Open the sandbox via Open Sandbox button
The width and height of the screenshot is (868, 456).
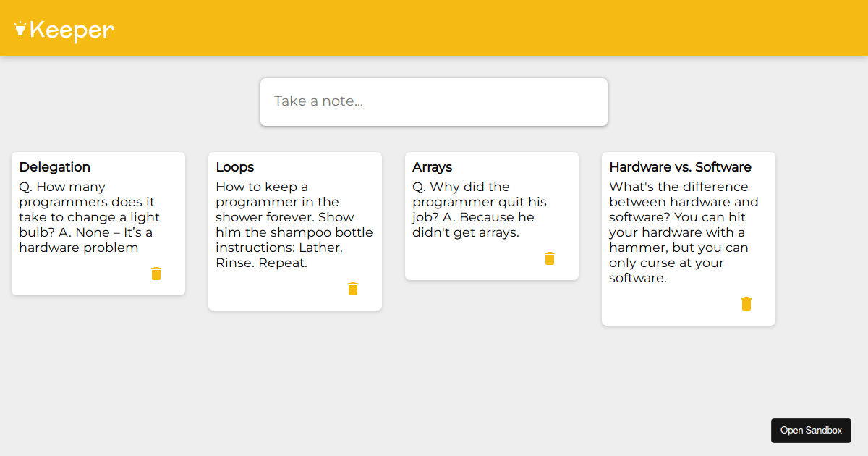(811, 430)
